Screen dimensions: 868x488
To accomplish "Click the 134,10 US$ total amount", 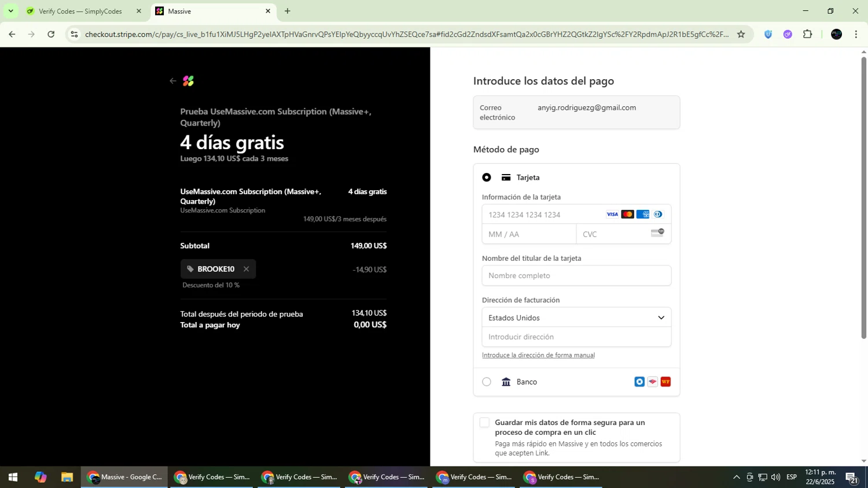I will pyautogui.click(x=369, y=313).
